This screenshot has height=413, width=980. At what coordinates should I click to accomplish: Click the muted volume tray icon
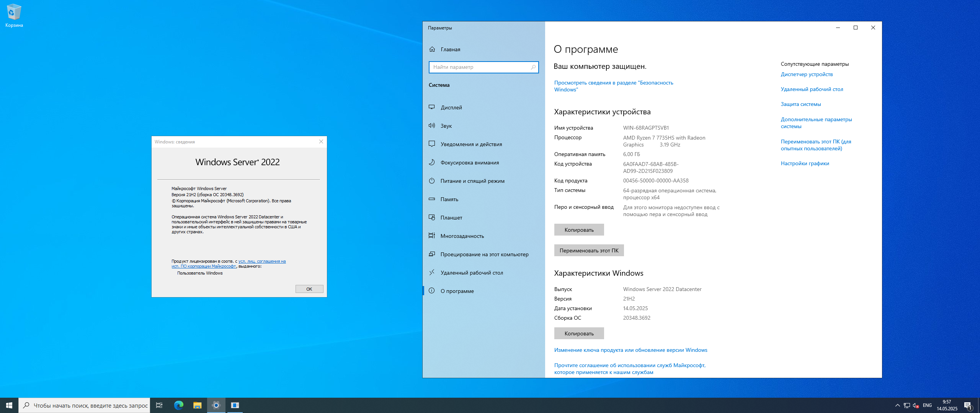pos(916,405)
